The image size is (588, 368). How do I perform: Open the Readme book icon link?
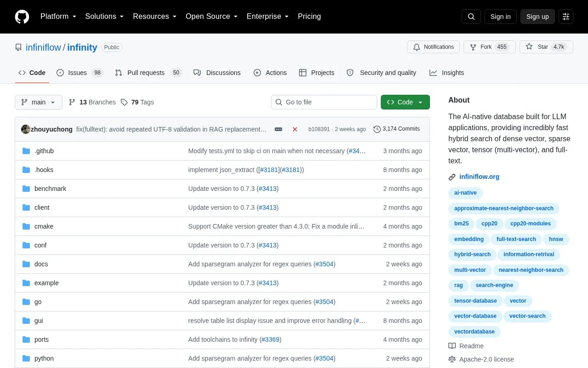466,346
